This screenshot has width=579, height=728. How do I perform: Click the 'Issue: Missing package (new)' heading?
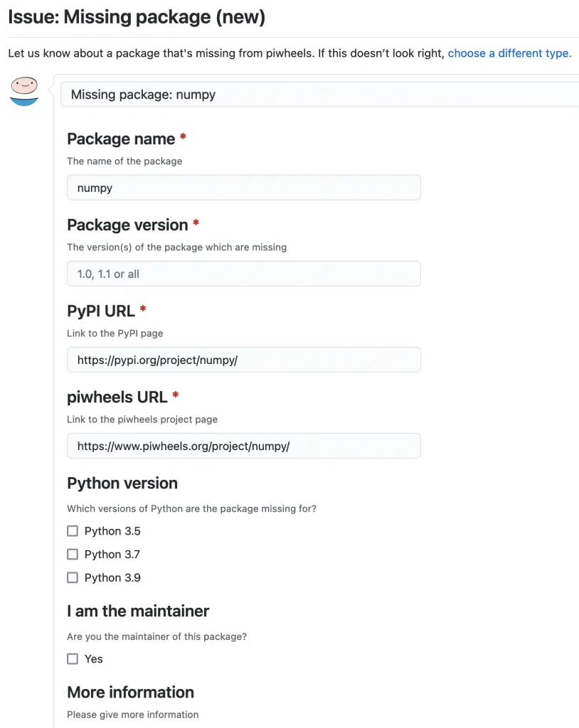tap(137, 17)
